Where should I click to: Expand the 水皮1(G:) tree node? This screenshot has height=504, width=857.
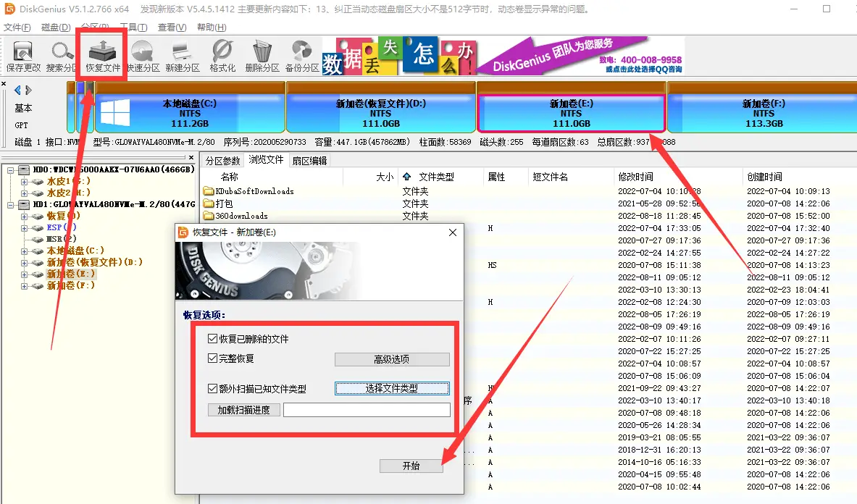point(24,182)
